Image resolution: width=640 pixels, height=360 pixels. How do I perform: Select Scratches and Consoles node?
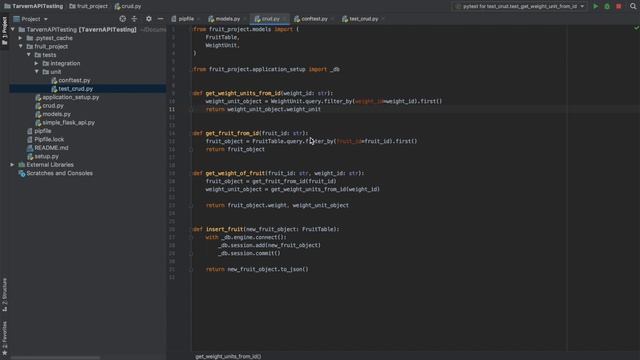(x=59, y=173)
